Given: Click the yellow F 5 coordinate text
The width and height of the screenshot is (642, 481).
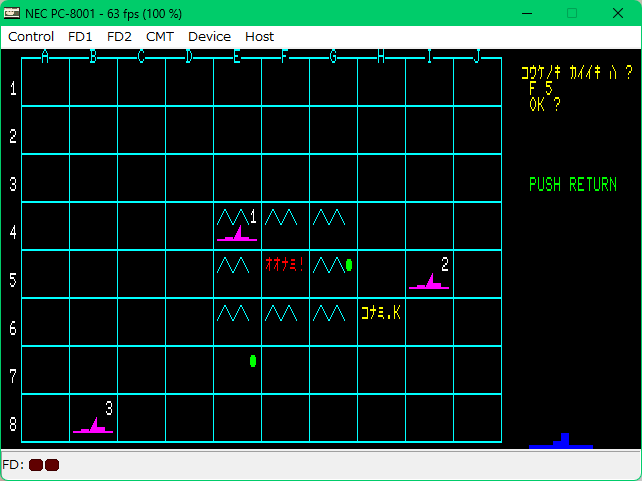Looking at the screenshot, I should click(x=540, y=88).
